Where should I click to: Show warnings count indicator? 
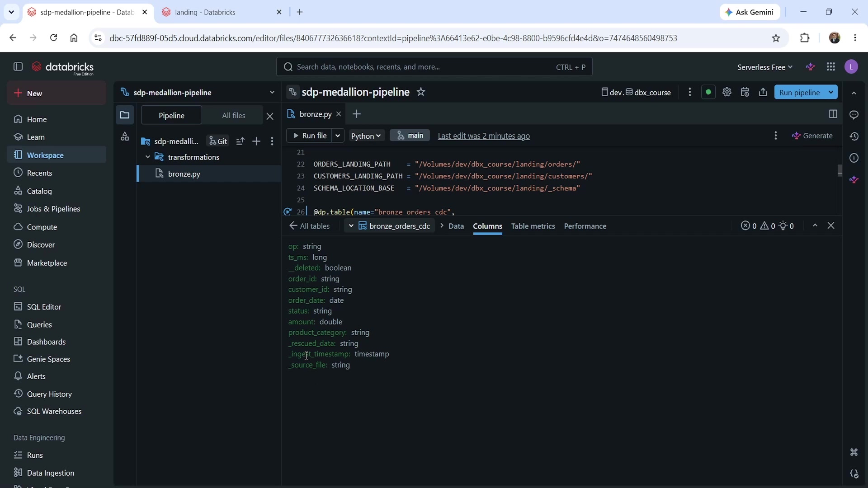click(x=768, y=226)
